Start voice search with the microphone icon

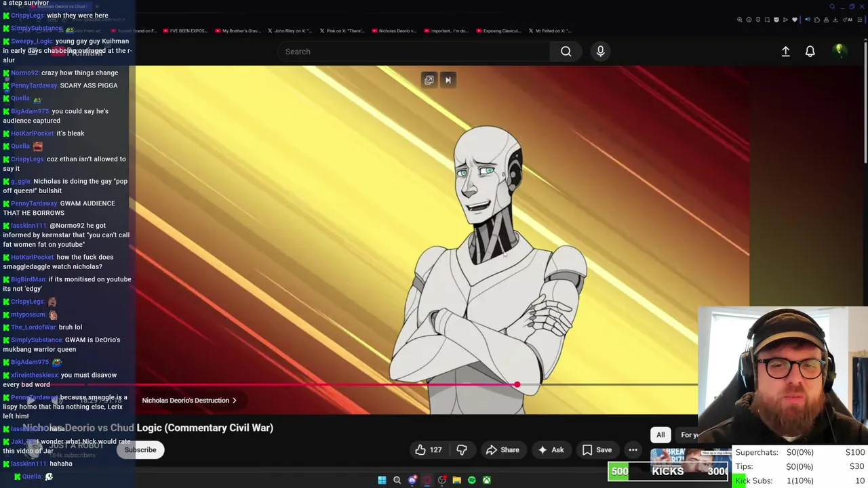click(x=600, y=52)
